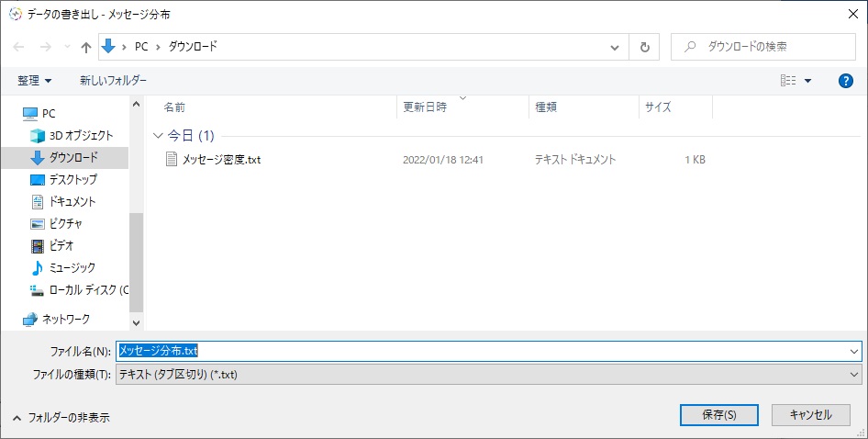
Task: Select PC in the address breadcrumb
Action: pyautogui.click(x=141, y=47)
